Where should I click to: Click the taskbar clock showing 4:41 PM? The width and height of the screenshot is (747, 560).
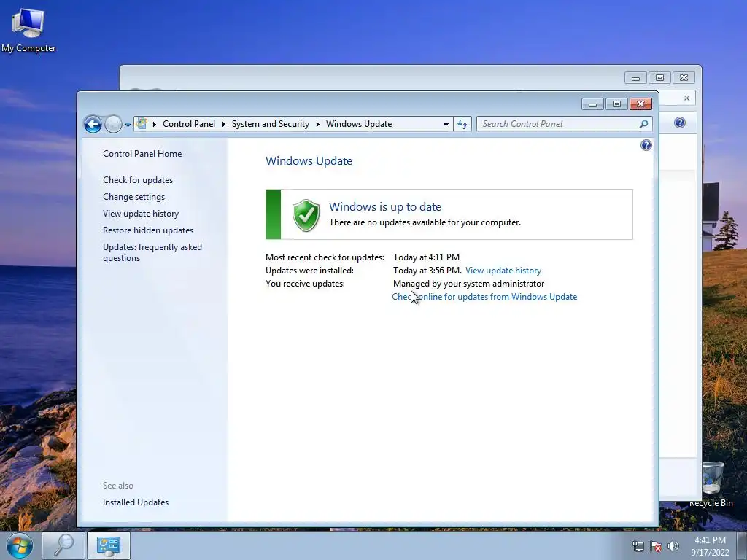(x=710, y=546)
